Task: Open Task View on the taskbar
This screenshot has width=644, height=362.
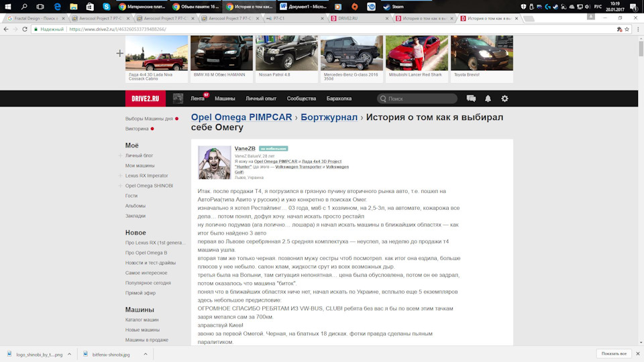Action: point(40,7)
